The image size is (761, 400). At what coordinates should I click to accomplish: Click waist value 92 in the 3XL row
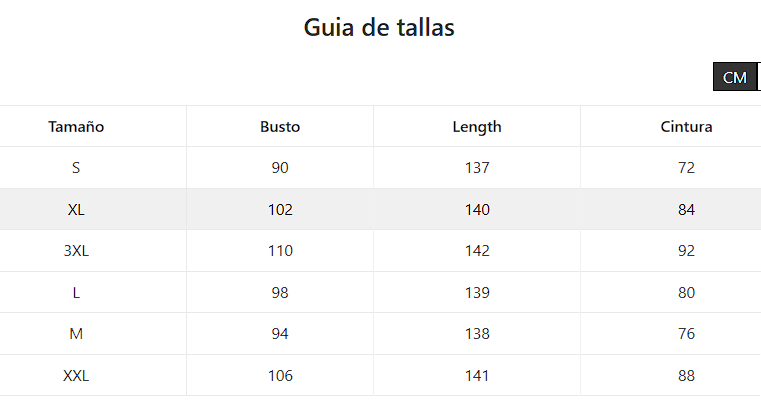pyautogui.click(x=686, y=251)
